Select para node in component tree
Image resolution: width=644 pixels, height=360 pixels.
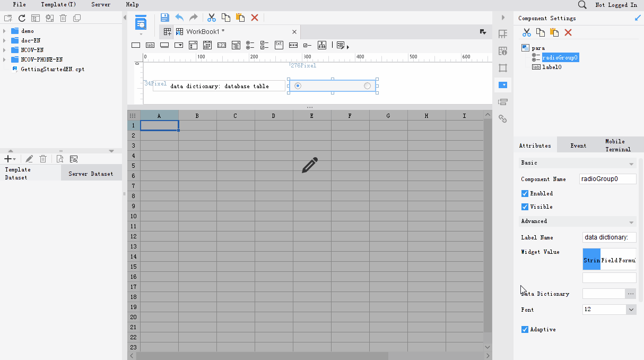pyautogui.click(x=538, y=48)
